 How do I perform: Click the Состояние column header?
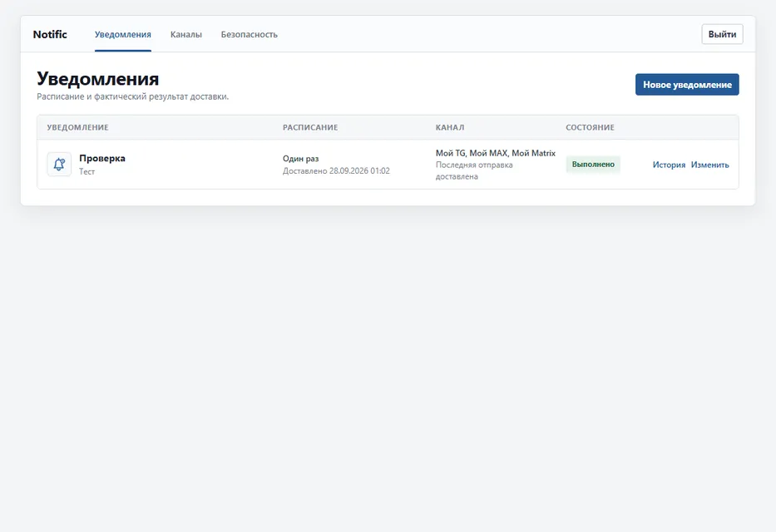[x=590, y=127]
